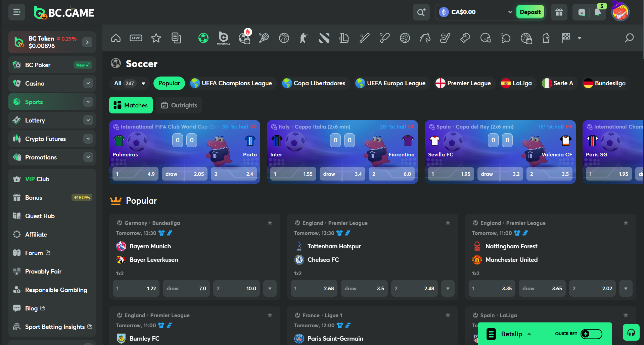Click the live support headset icon
The height and width of the screenshot is (345, 644).
[631, 333]
